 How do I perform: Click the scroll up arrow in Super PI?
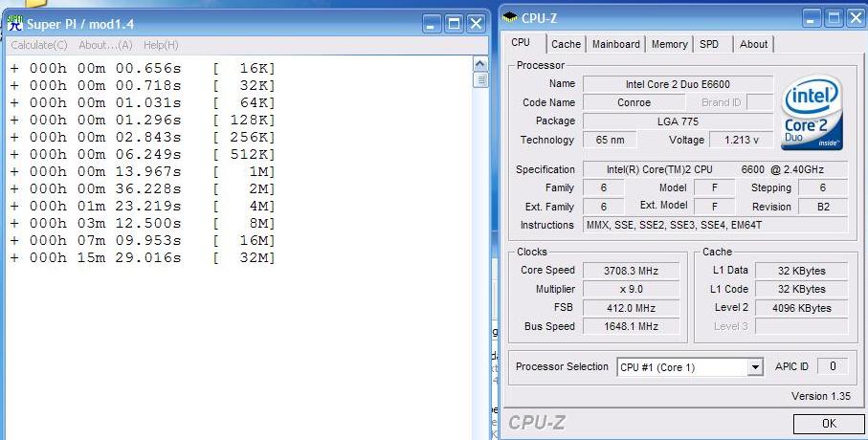(x=480, y=64)
